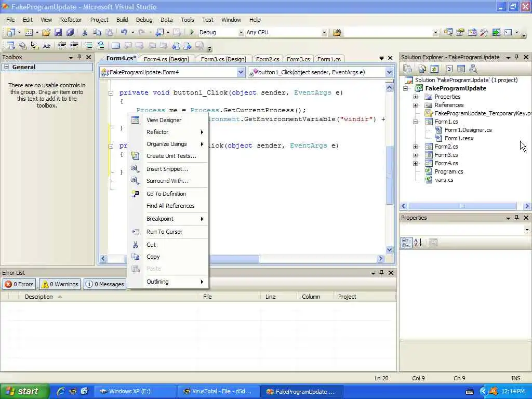Click the Open File toolbar icon
The image size is (532, 399).
coord(46,32)
